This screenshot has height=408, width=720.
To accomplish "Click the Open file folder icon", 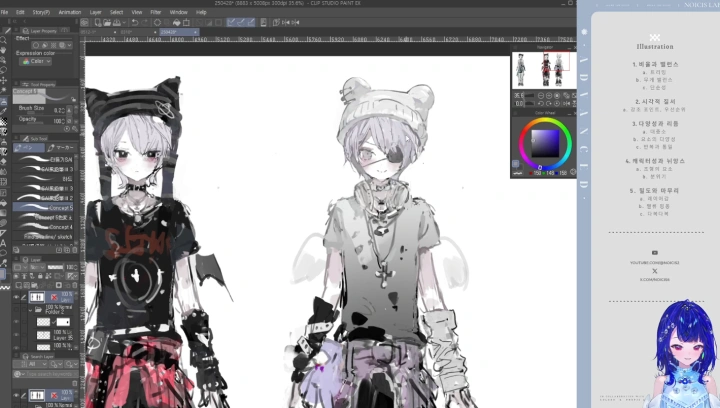I will (x=107, y=22).
